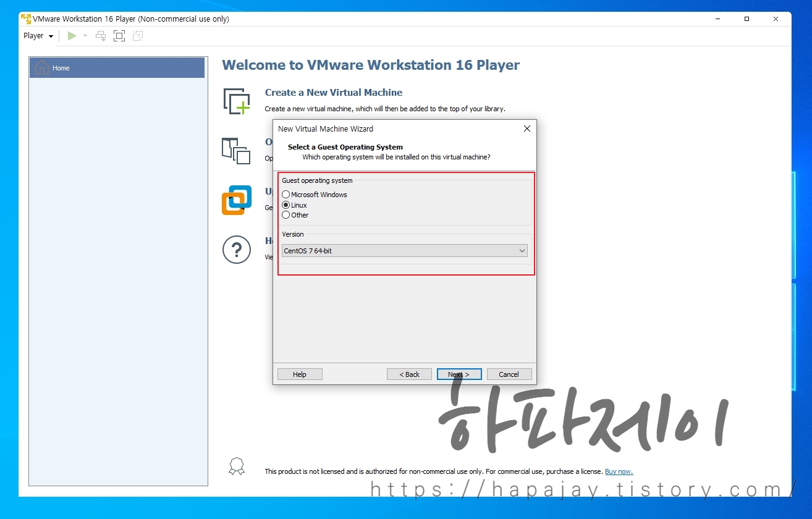Open the CentOS 7 64-bit version dropdown

[405, 251]
